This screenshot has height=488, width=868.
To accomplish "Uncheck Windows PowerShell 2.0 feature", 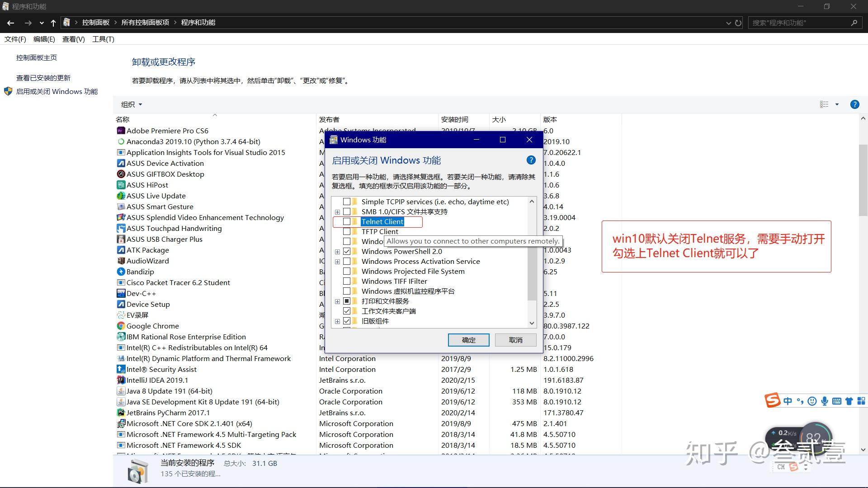I will pyautogui.click(x=347, y=251).
